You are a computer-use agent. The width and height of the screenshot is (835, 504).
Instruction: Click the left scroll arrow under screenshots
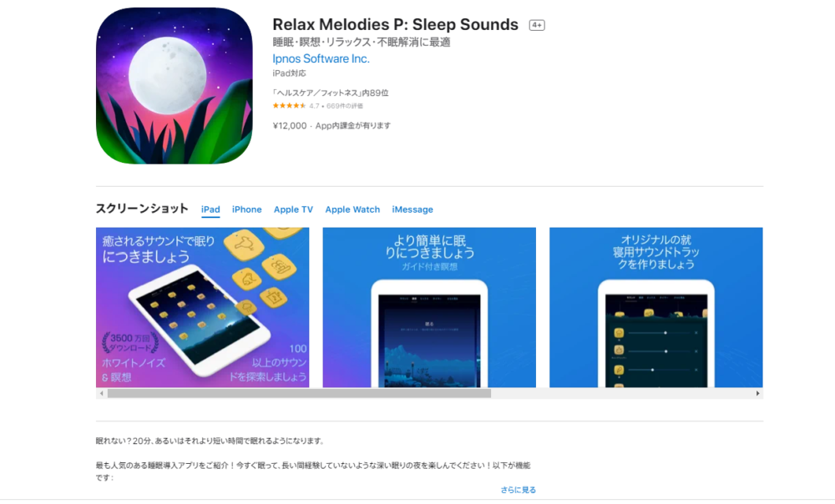click(101, 393)
